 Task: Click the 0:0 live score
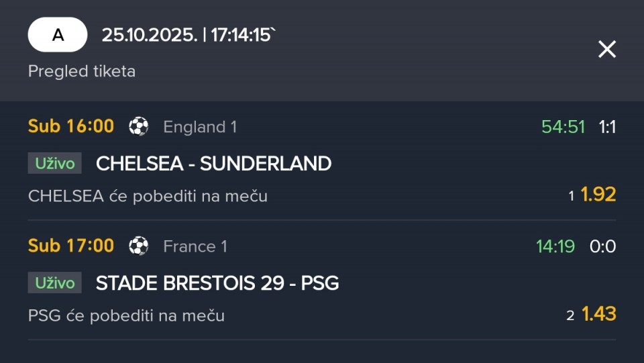[x=602, y=247]
